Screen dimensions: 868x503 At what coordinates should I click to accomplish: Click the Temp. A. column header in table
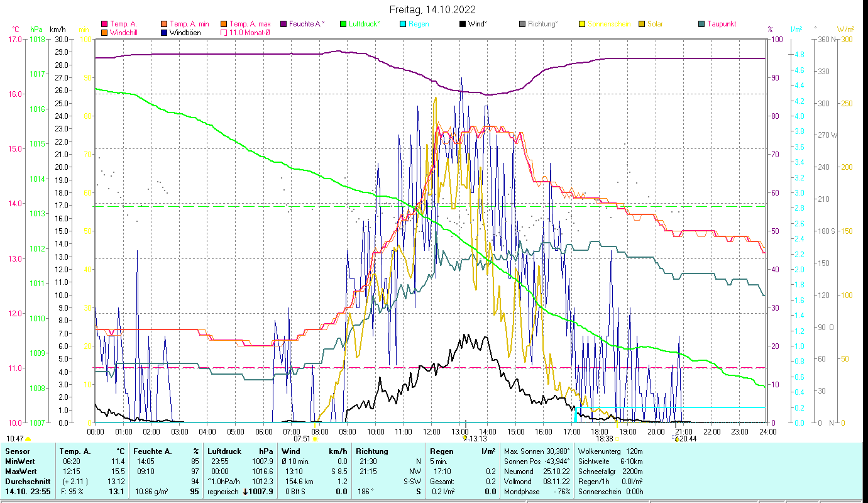tap(75, 451)
